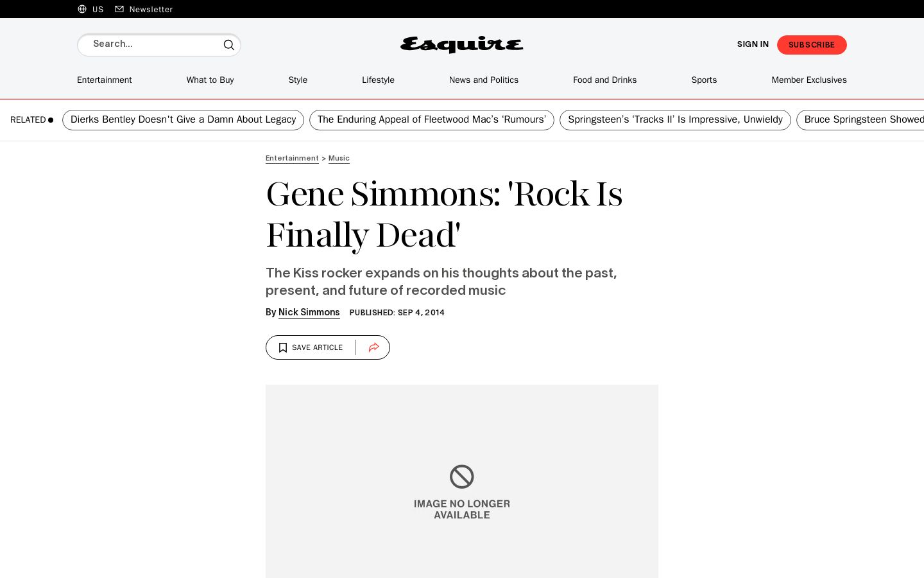The height and width of the screenshot is (578, 924).
Task: Click the Esquire logo
Action: pyautogui.click(x=462, y=44)
